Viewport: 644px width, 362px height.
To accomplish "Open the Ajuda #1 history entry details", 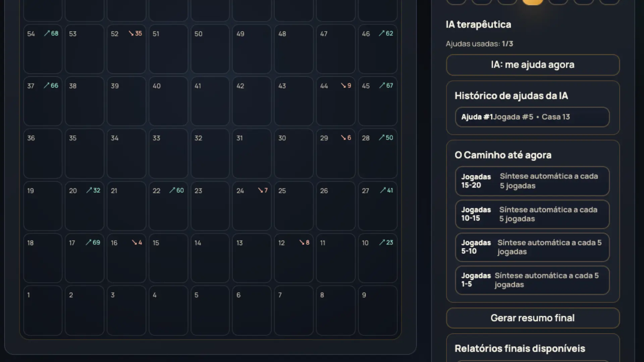I will [532, 117].
